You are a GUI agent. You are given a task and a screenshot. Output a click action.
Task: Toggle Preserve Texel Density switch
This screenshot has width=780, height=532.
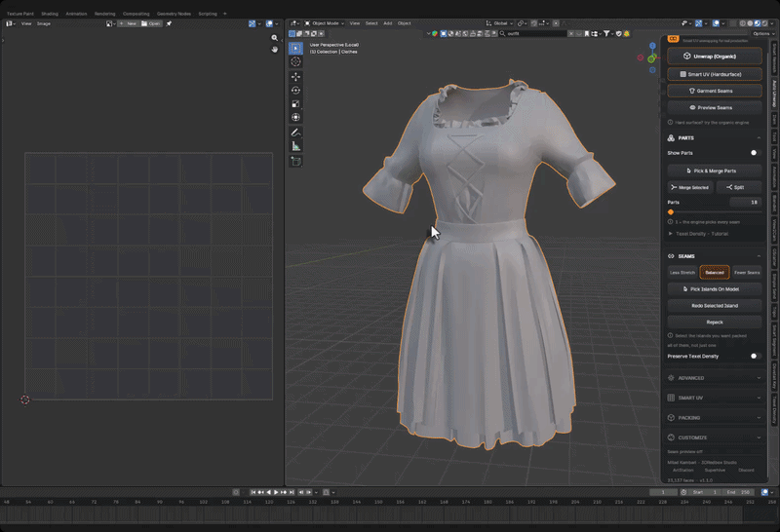pos(755,356)
